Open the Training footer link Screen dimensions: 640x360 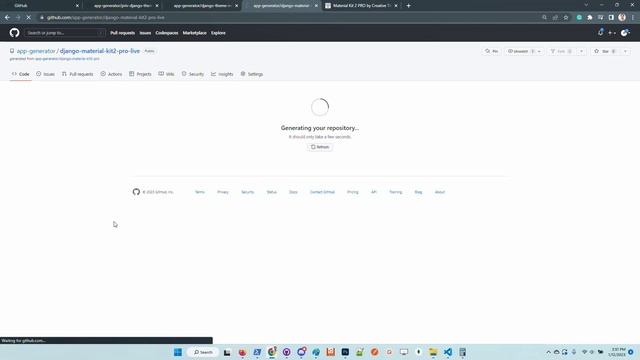point(396,192)
